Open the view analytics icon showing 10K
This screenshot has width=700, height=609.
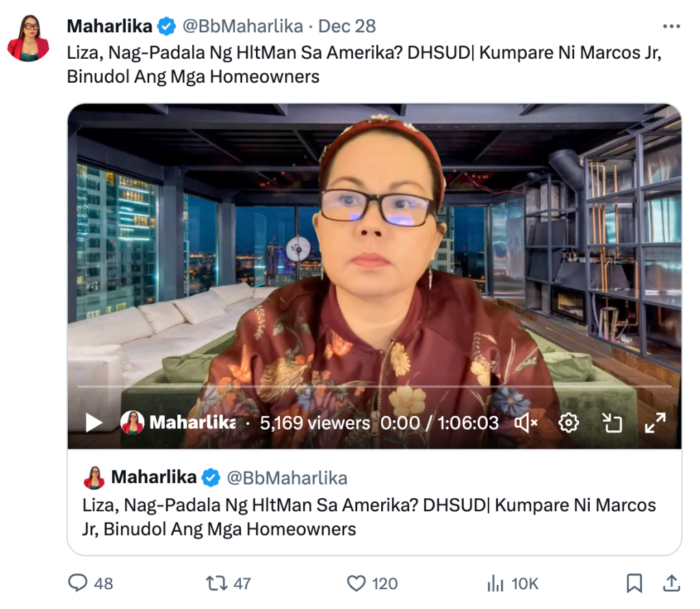495,583
